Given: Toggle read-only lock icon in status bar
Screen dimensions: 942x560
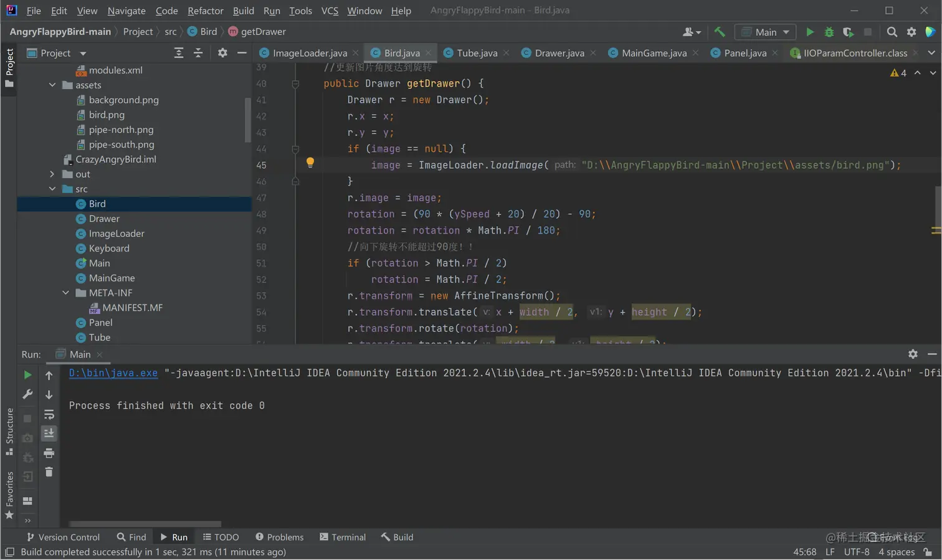Looking at the screenshot, I should (928, 553).
